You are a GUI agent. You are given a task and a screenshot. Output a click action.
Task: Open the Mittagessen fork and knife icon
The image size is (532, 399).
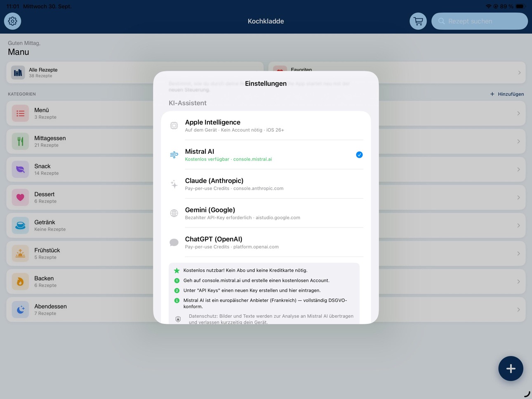[20, 142]
